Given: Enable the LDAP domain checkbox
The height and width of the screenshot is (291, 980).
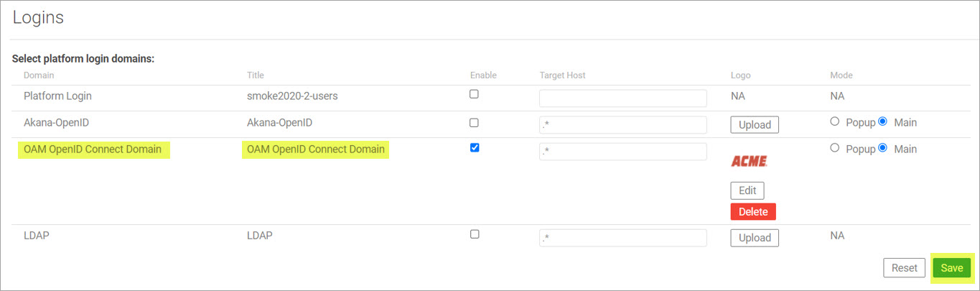Looking at the screenshot, I should pos(474,234).
